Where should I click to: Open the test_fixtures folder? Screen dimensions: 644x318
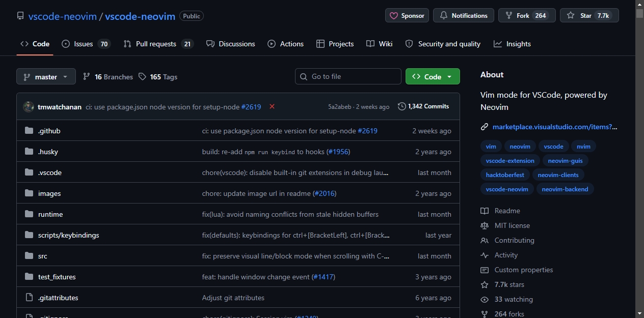pos(57,277)
